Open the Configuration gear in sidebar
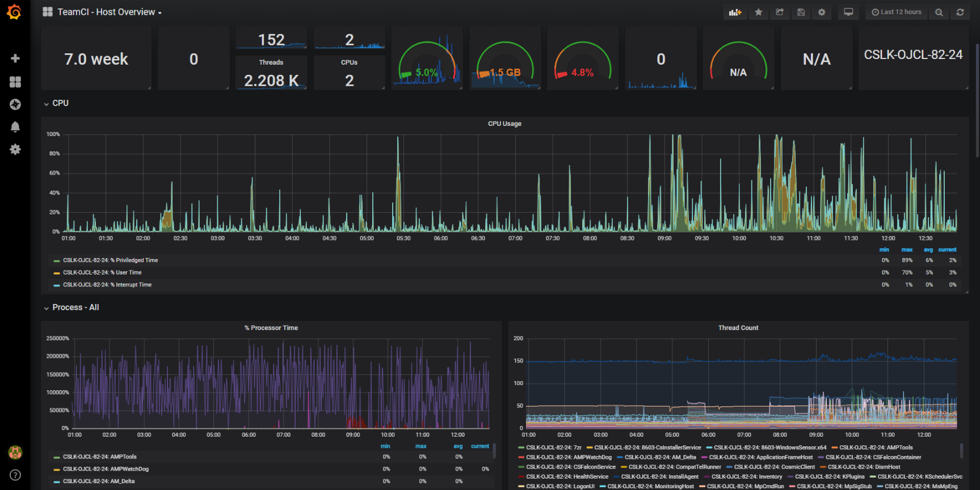The width and height of the screenshot is (980, 490). [15, 149]
